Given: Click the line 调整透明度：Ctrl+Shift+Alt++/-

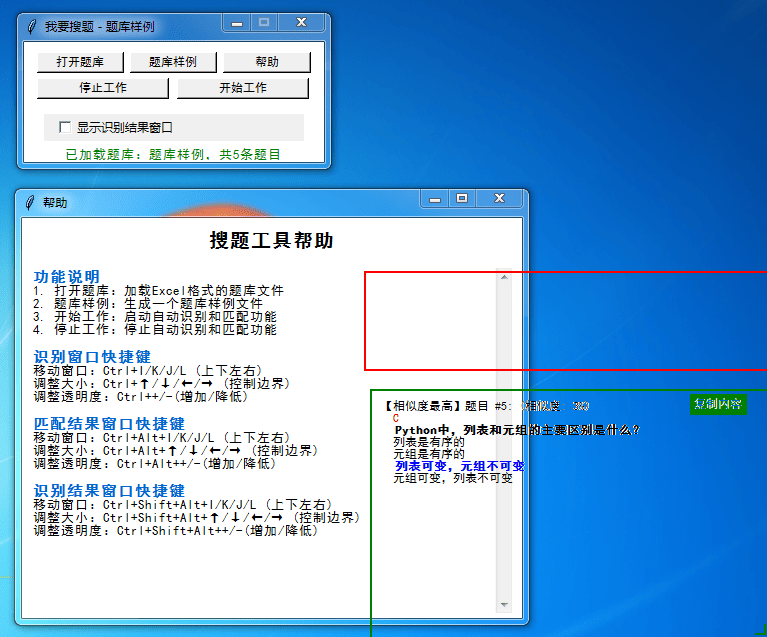Looking at the screenshot, I should [176, 530].
